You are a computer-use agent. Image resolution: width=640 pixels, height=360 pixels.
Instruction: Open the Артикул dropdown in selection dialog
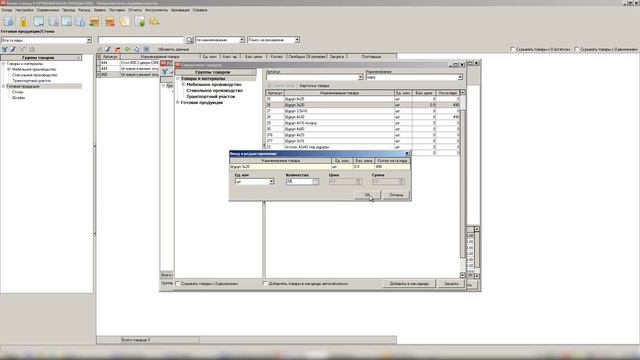[x=360, y=77]
